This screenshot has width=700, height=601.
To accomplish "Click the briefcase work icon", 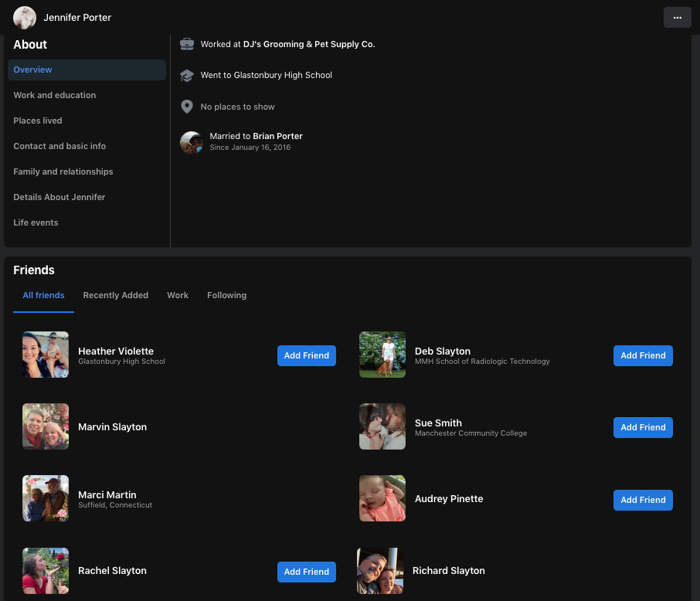I will coord(187,44).
